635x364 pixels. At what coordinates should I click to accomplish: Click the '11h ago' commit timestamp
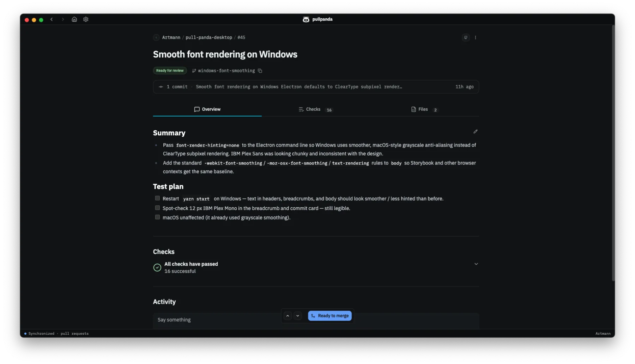[464, 87]
